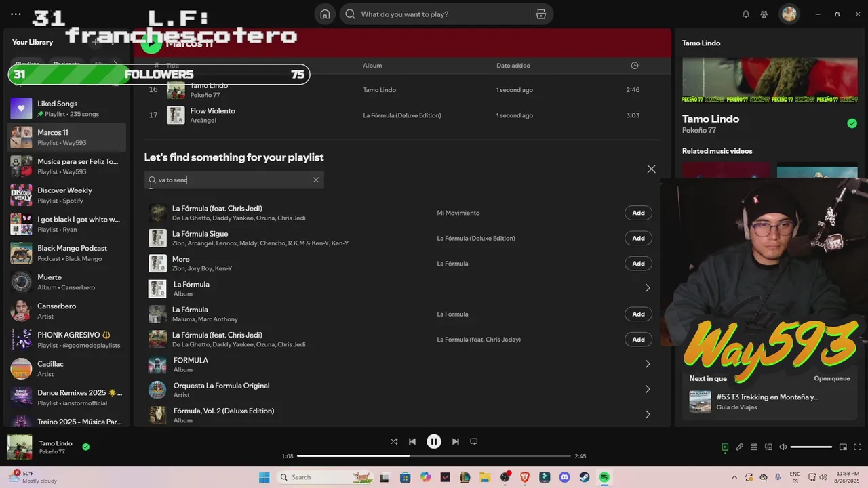Mute the volume speaker icon
Screen dimensions: 868x488
coord(783,447)
